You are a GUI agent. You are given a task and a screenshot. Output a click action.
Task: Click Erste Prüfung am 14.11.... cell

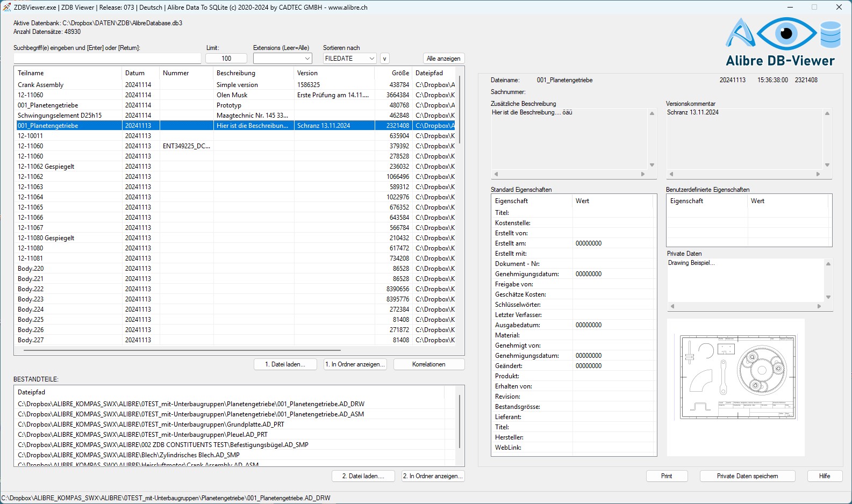coord(334,95)
